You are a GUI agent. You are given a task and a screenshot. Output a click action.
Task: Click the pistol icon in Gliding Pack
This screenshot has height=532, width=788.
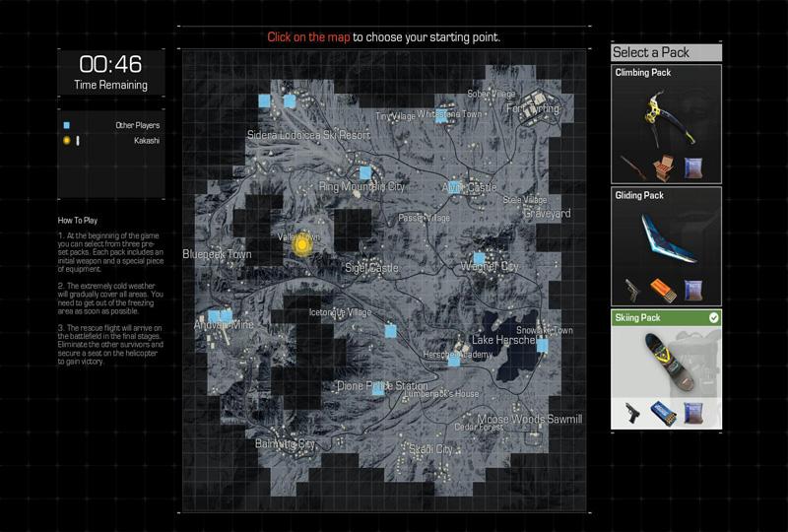[x=633, y=290]
